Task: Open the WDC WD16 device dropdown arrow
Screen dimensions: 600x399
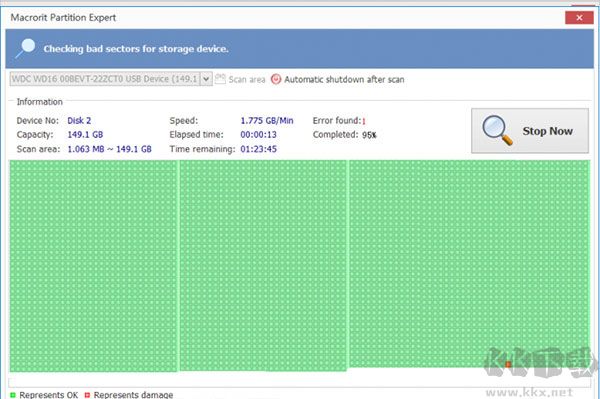Action: 206,79
